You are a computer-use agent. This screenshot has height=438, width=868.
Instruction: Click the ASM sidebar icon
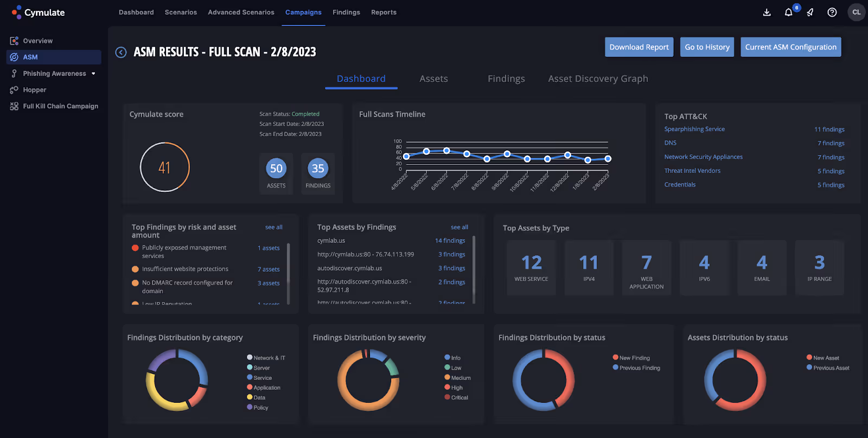[x=14, y=57]
